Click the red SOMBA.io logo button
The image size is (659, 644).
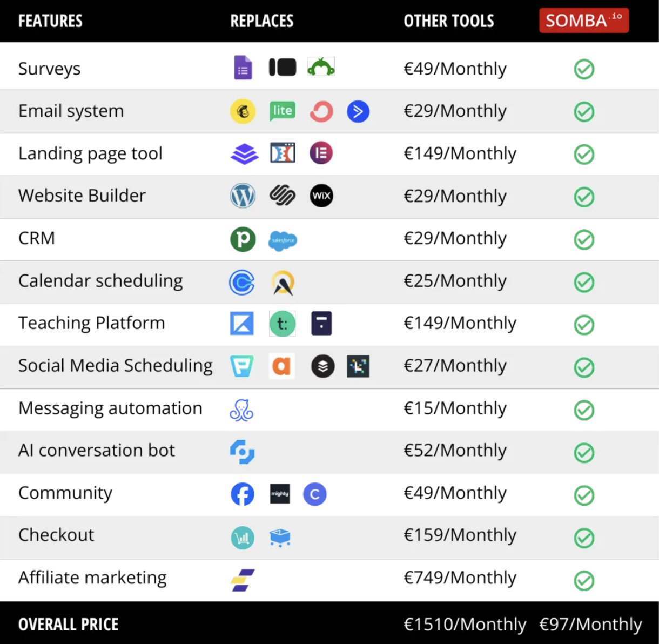(x=584, y=21)
